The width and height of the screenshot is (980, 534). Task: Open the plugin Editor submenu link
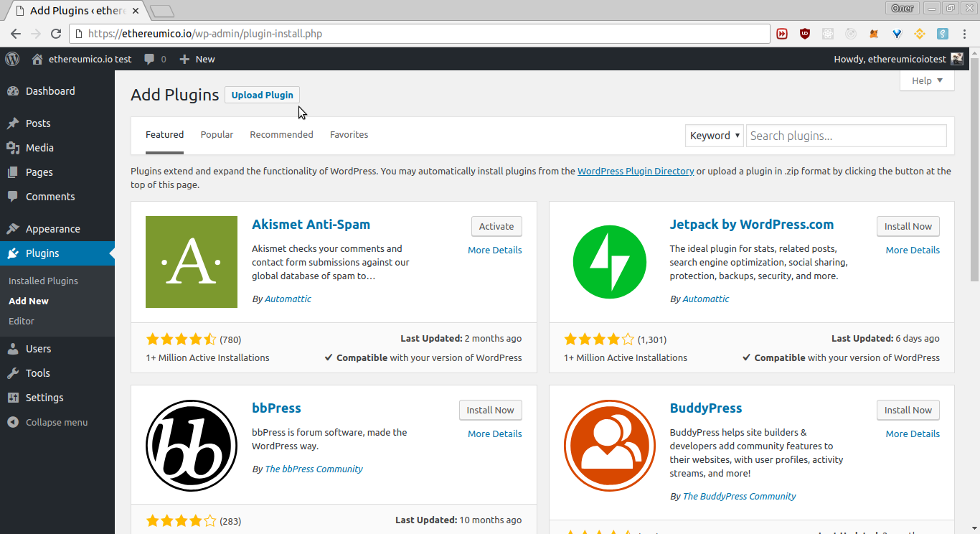22,321
